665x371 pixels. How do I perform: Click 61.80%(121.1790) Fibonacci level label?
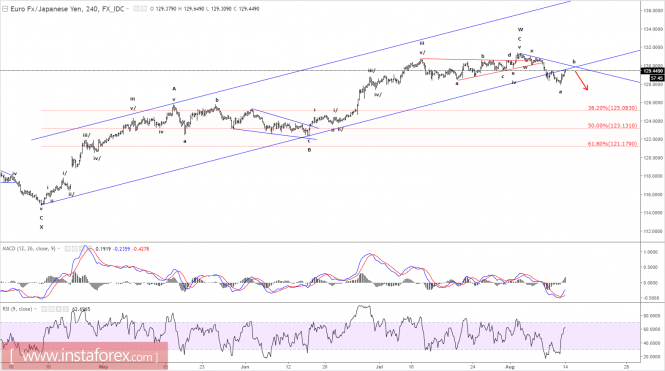pyautogui.click(x=612, y=144)
